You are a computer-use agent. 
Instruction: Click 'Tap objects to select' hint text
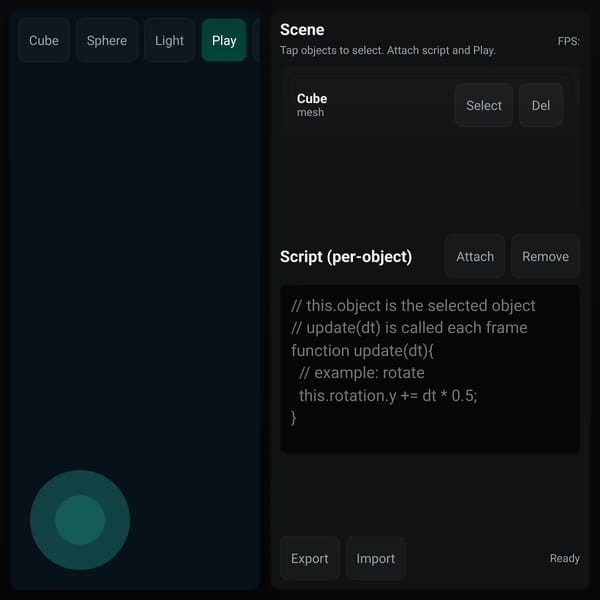coord(388,51)
